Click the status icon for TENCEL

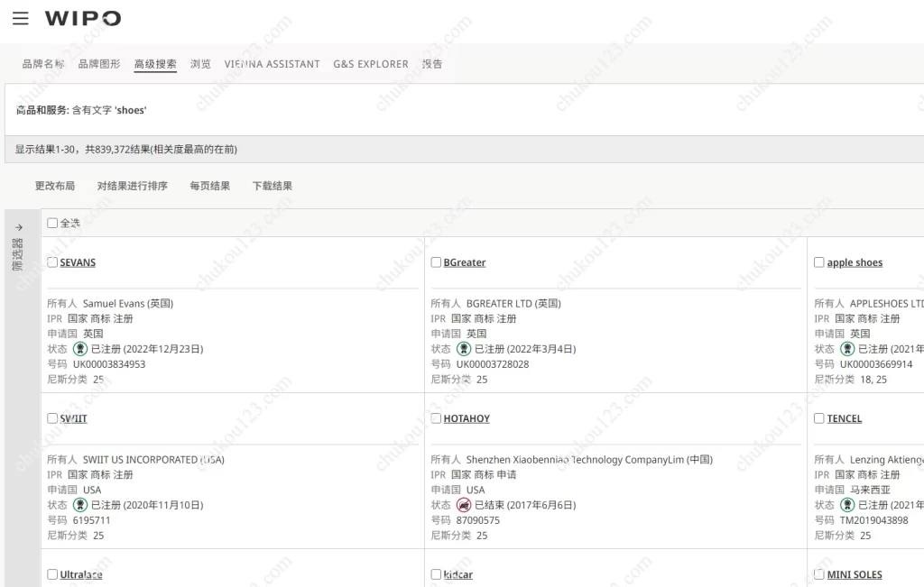tap(847, 505)
